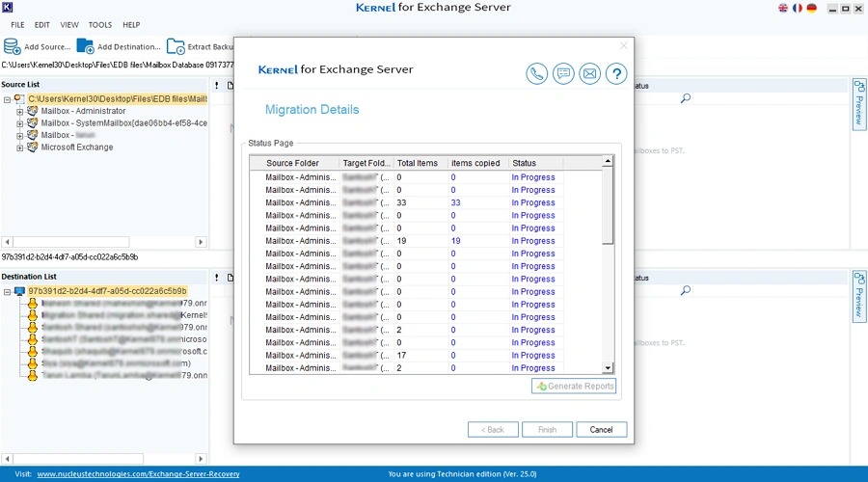868x482 pixels.
Task: Select the French language flag
Action: [798, 8]
